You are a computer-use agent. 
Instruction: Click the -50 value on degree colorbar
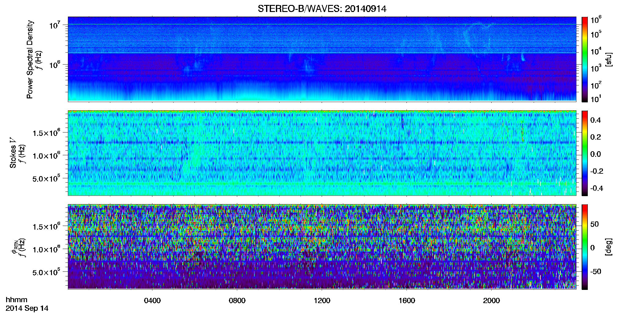[595, 272]
